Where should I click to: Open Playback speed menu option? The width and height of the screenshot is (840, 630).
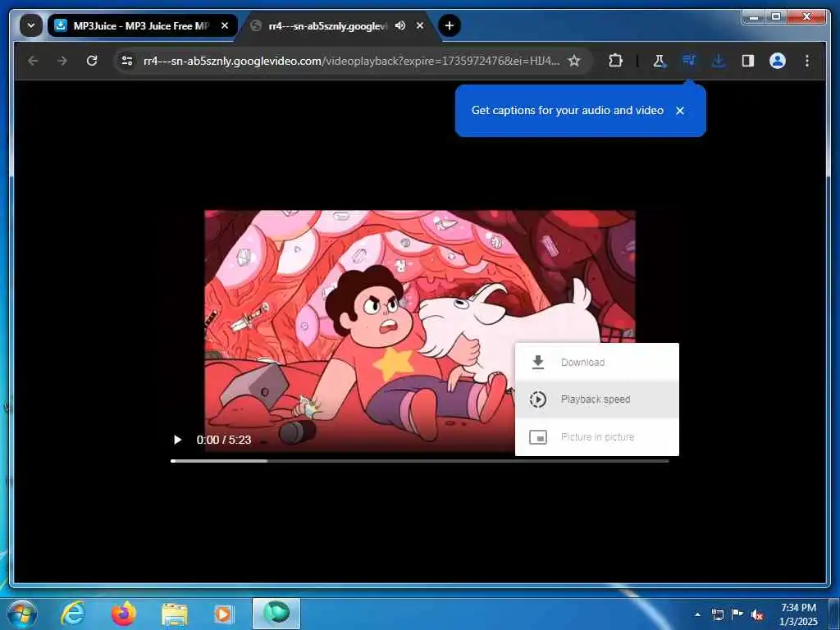tap(597, 399)
